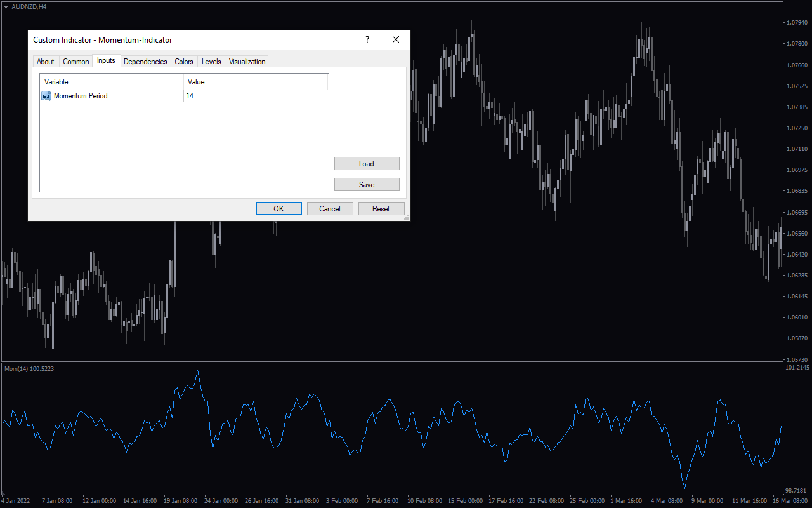Click the dialog resize grip corner
Screen dimensions: 812x508
[x=407, y=217]
